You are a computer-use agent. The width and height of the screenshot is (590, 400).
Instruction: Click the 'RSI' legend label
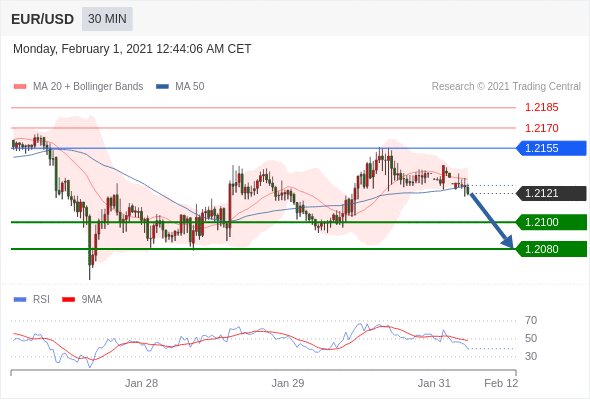tap(41, 300)
